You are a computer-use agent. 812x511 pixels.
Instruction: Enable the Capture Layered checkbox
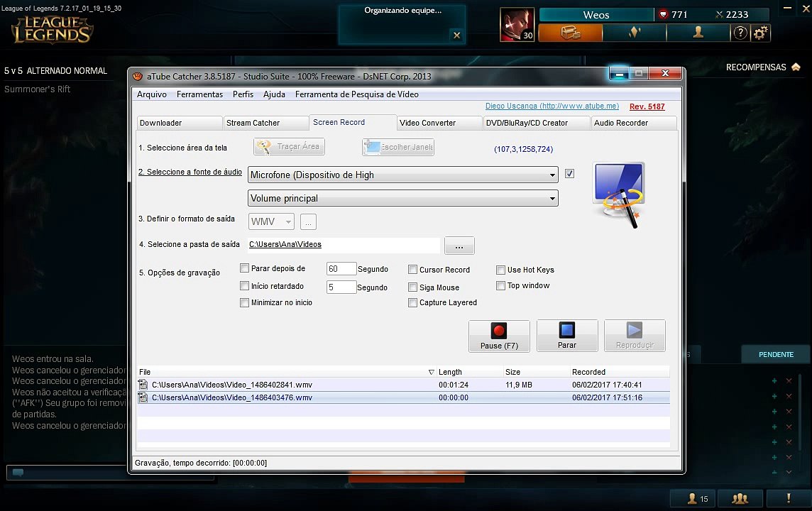[412, 302]
